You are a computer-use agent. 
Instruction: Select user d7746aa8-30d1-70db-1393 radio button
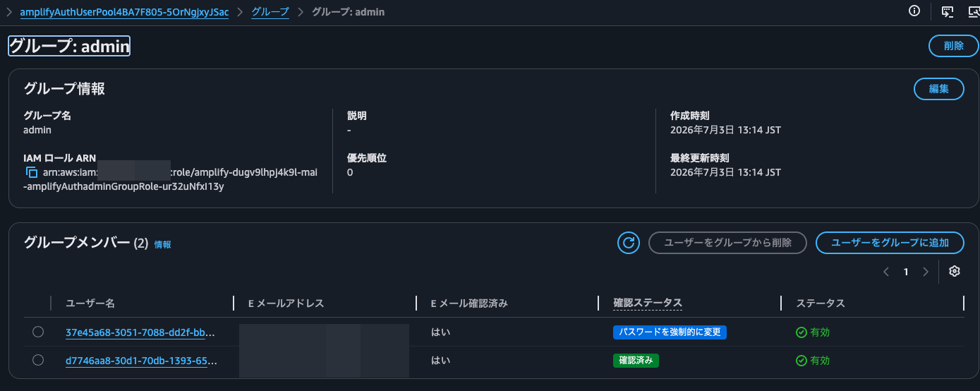coord(38,360)
